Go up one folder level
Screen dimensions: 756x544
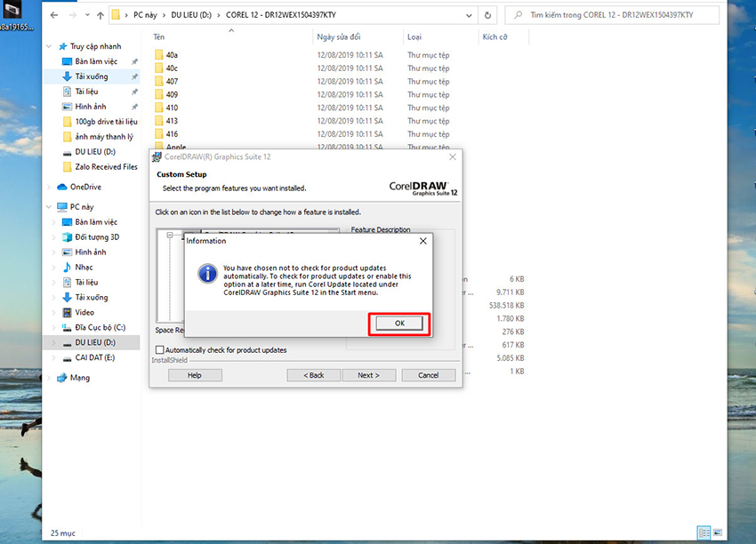[x=101, y=15]
